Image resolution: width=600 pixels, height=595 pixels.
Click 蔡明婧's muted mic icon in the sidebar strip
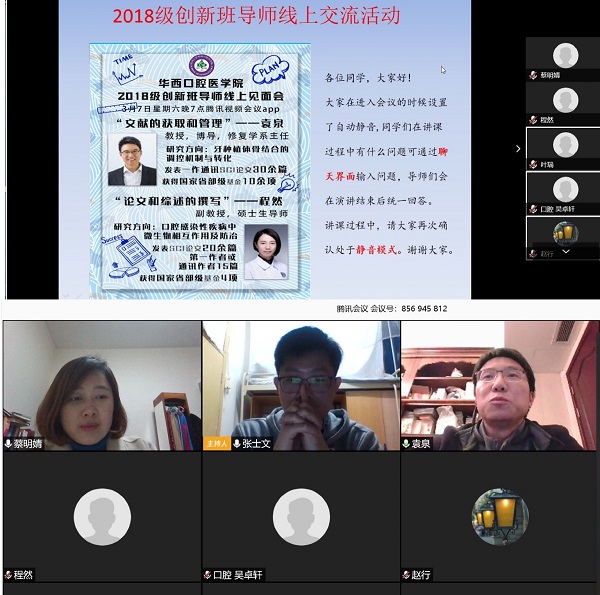point(533,74)
